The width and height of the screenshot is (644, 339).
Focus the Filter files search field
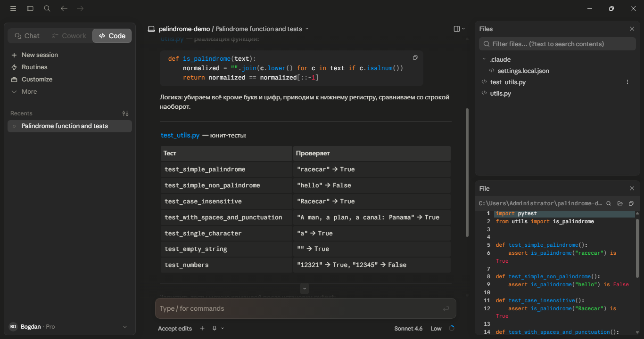[x=558, y=44]
